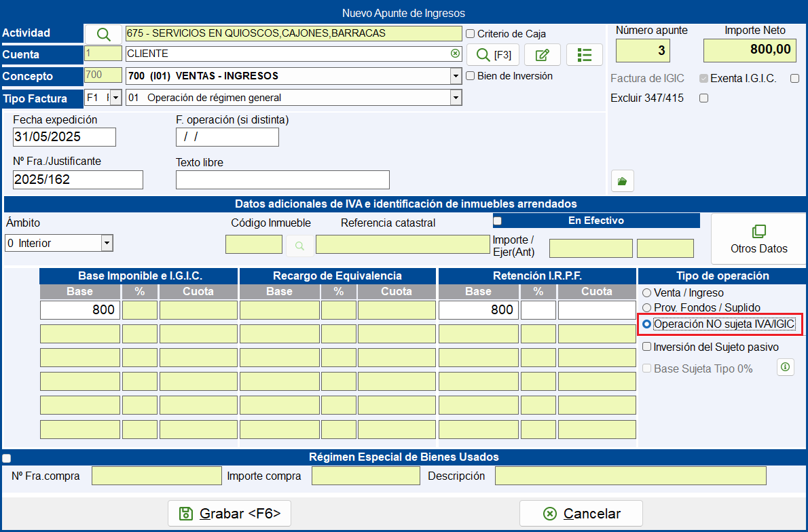Open the Ámbito Interior dropdown
808x532 pixels.
tap(107, 242)
